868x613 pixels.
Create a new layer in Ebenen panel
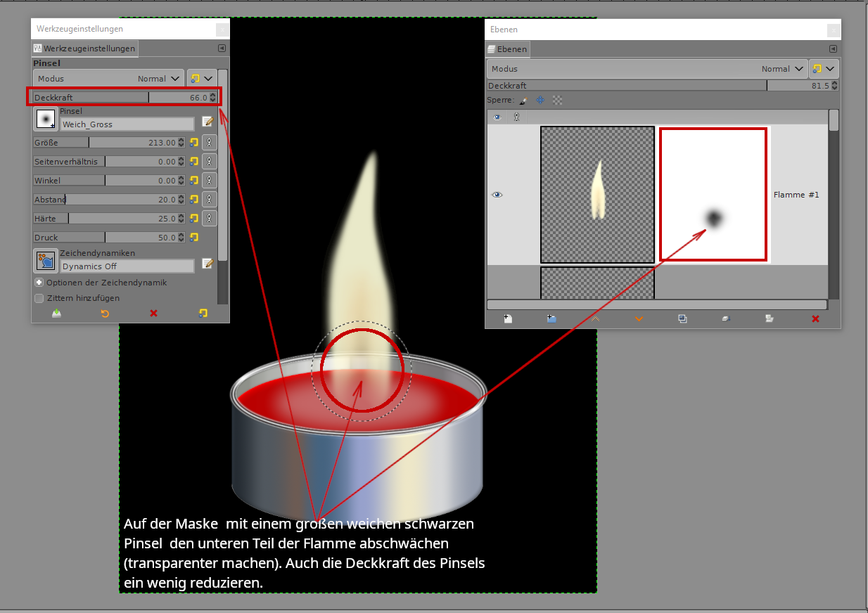pos(507,318)
